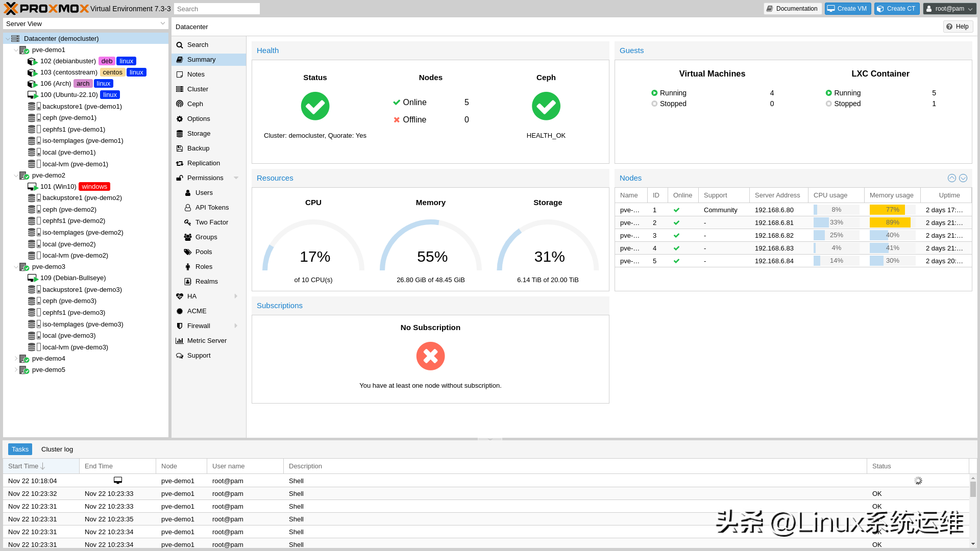Image resolution: width=980 pixels, height=551 pixels.
Task: Sort tasks by the Start Time column
Action: click(x=41, y=466)
